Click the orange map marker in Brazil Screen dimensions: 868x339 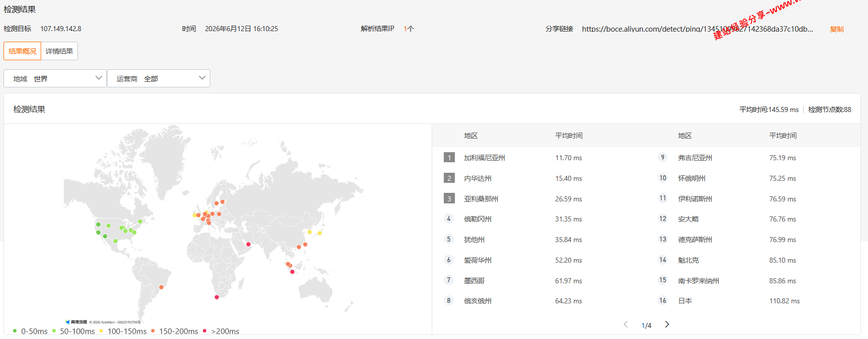point(161,287)
